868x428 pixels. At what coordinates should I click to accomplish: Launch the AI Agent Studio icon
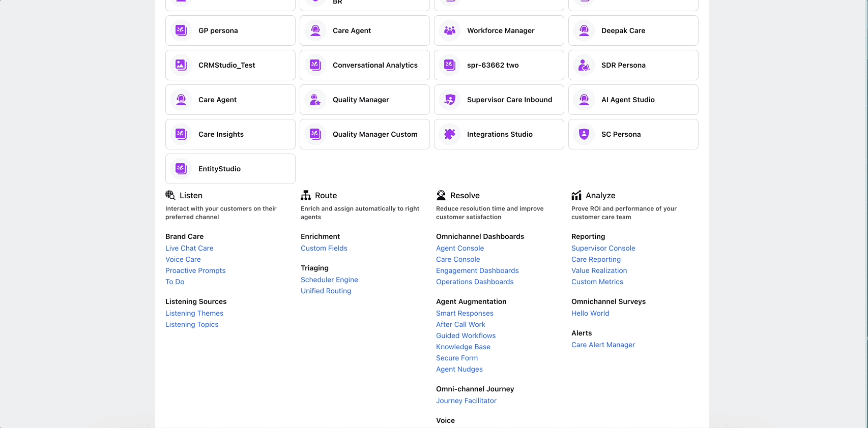584,100
